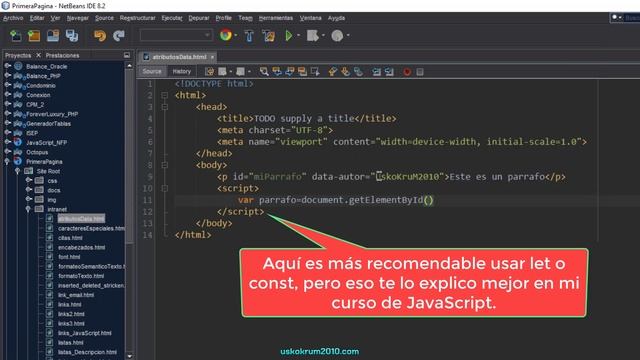Open the Herramientas menu
Screen dimensions: 640x360
click(276, 18)
